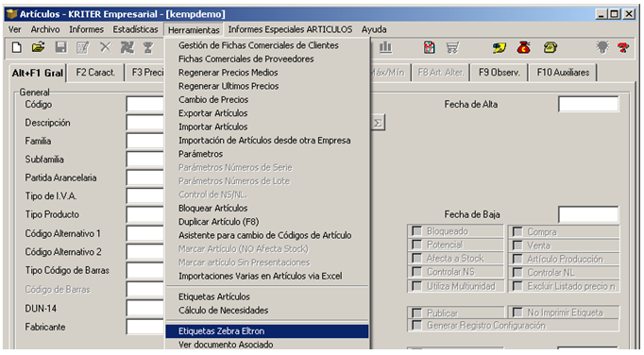Click the Search binoculars toolbar icon
This screenshot has width=644, height=355.
[x=127, y=47]
